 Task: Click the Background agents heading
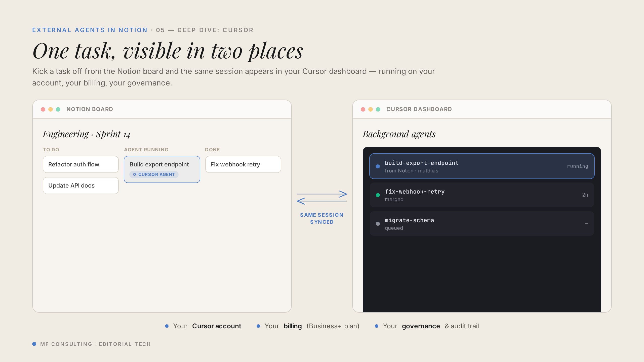399,134
